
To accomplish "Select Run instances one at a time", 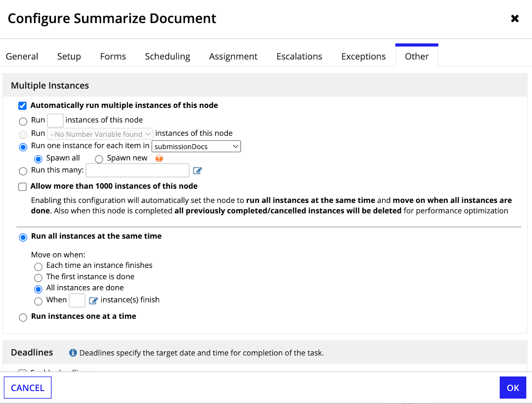I will point(23,317).
